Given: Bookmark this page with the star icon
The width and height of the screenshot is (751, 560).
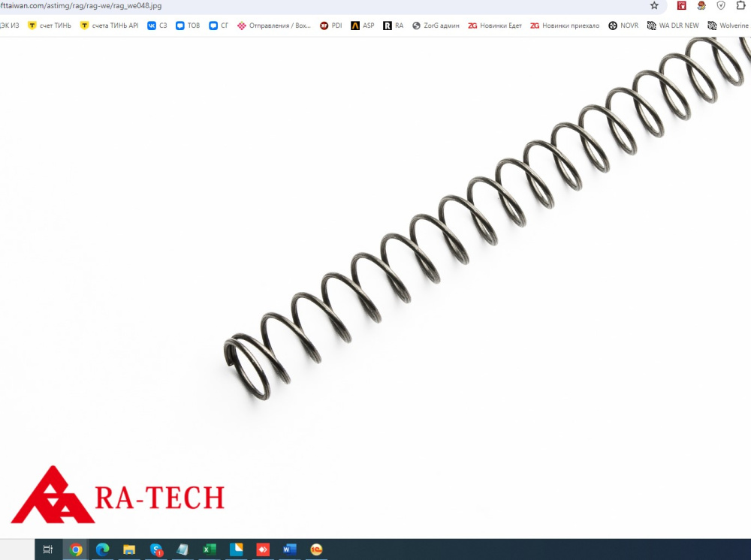Looking at the screenshot, I should pos(654,6).
